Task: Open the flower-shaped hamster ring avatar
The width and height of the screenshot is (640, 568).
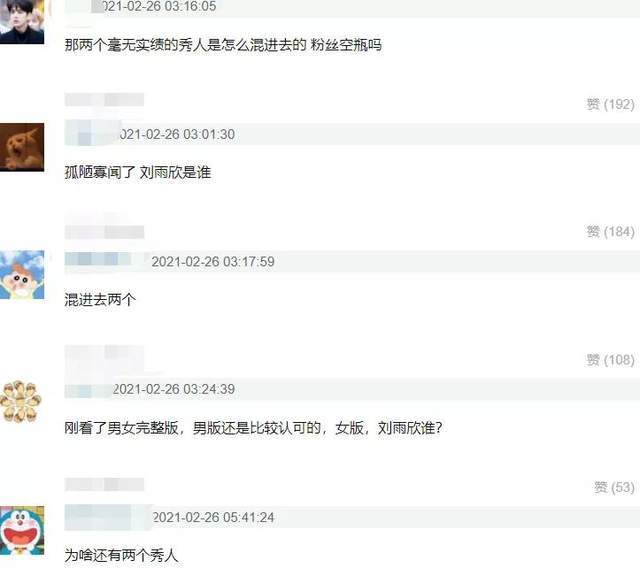Action: click(21, 402)
